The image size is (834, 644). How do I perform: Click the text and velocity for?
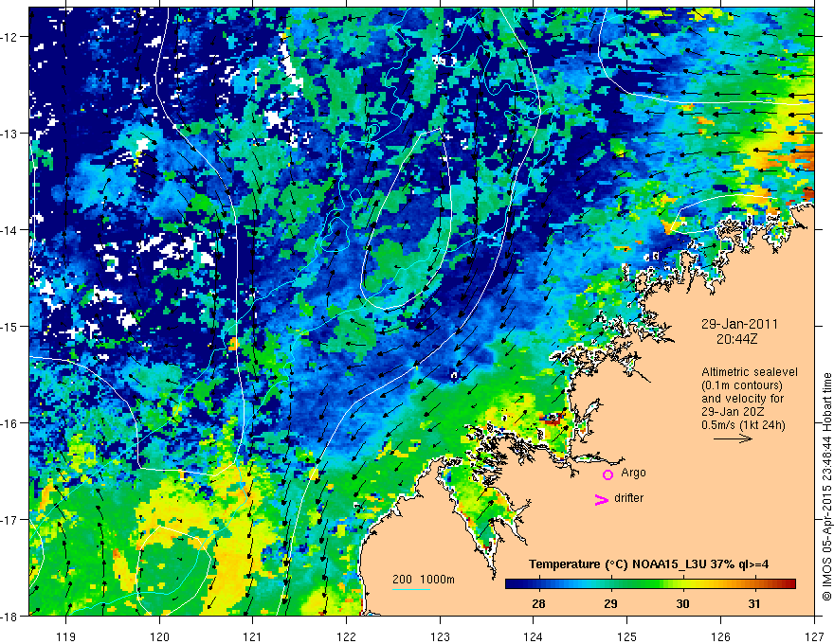tap(742, 399)
